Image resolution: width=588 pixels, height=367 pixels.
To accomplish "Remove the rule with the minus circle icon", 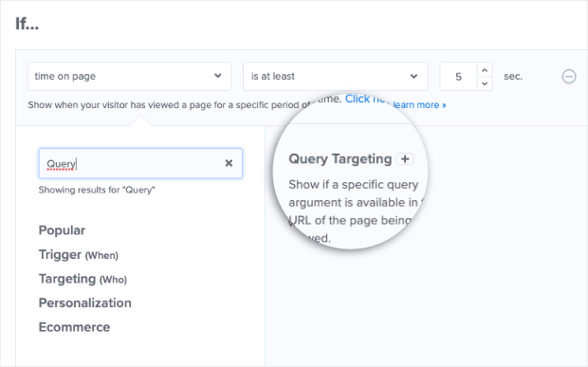I will pos(568,77).
